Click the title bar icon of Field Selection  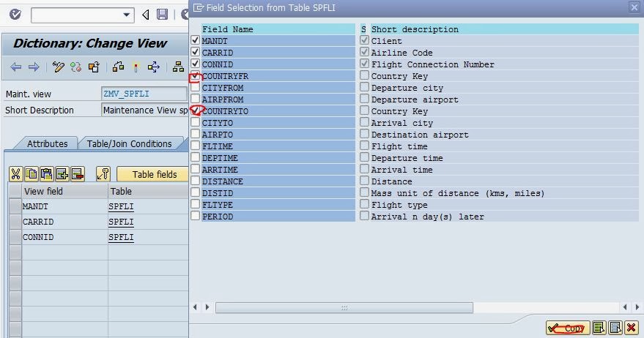tap(199, 8)
